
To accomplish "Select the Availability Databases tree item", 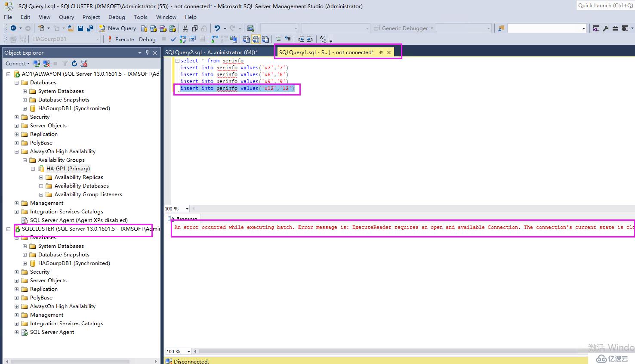I will tap(82, 186).
